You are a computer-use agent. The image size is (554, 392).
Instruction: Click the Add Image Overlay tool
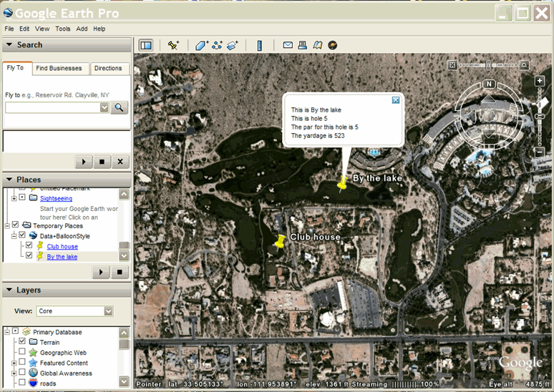pyautogui.click(x=232, y=45)
